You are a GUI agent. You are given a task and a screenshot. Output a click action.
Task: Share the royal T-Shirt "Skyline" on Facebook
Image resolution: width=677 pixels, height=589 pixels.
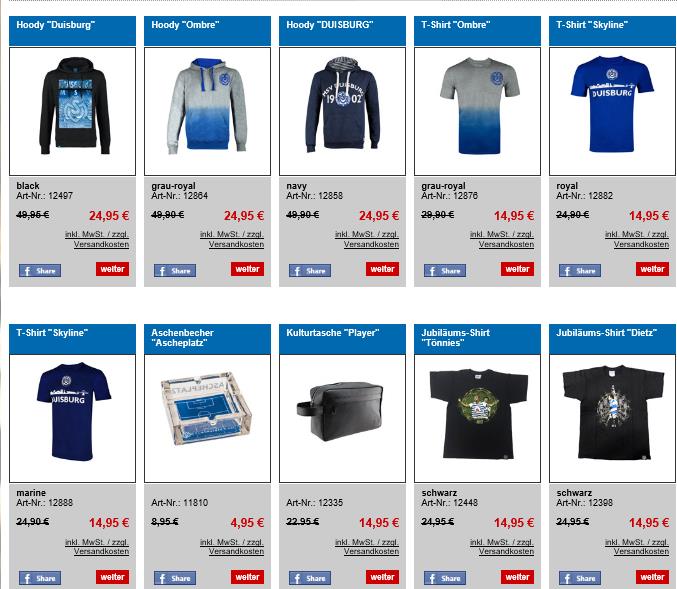tap(580, 271)
